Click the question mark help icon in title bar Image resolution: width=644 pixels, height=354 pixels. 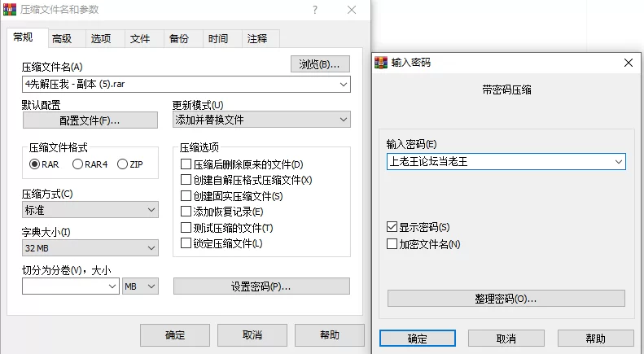(x=314, y=10)
